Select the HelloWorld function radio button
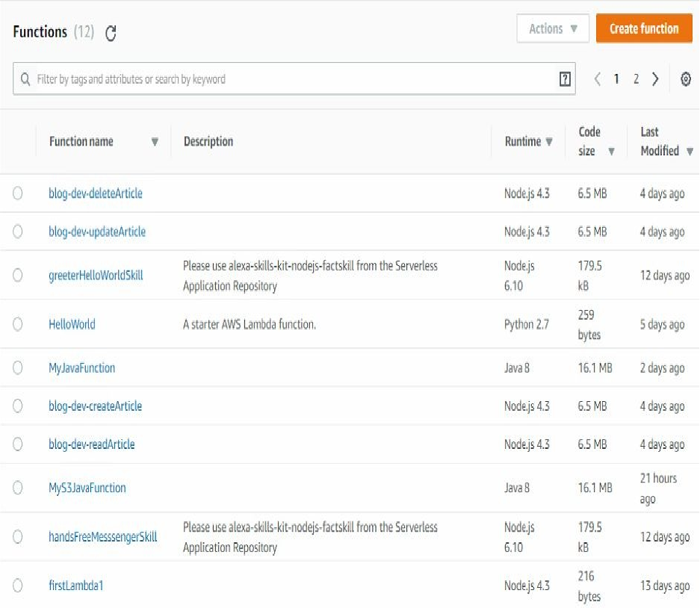The width and height of the screenshot is (700, 608). [17, 324]
